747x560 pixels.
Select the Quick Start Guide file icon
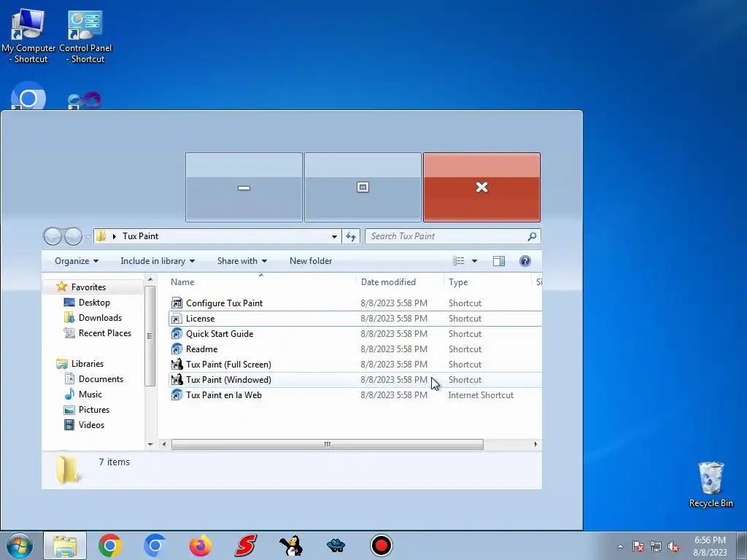click(177, 334)
